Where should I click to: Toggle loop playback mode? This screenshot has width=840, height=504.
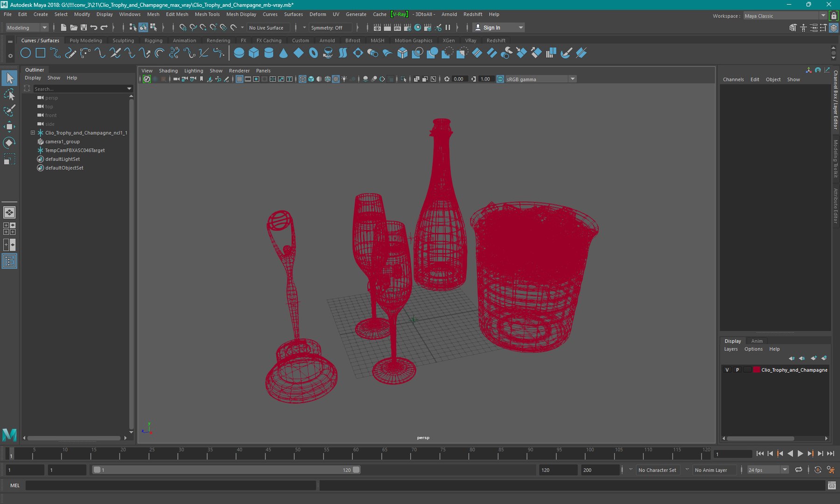[x=798, y=470]
